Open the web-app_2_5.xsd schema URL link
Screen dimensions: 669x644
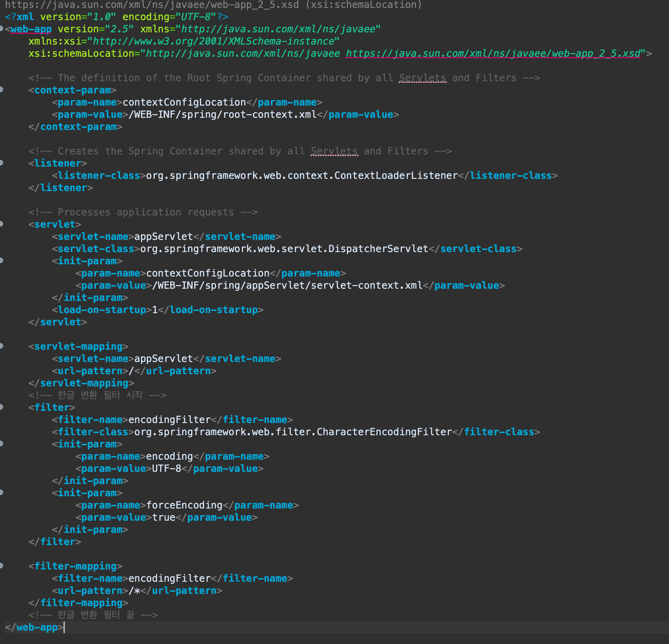493,53
